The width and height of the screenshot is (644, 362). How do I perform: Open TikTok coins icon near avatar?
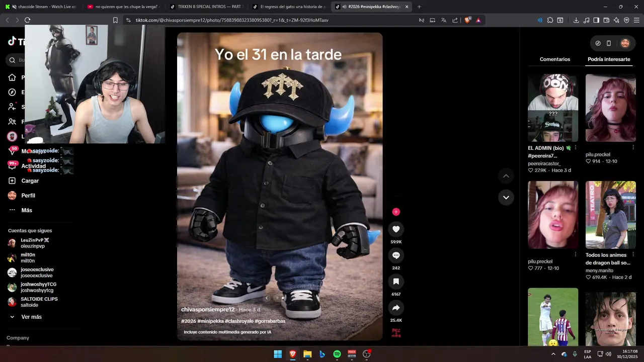click(598, 43)
